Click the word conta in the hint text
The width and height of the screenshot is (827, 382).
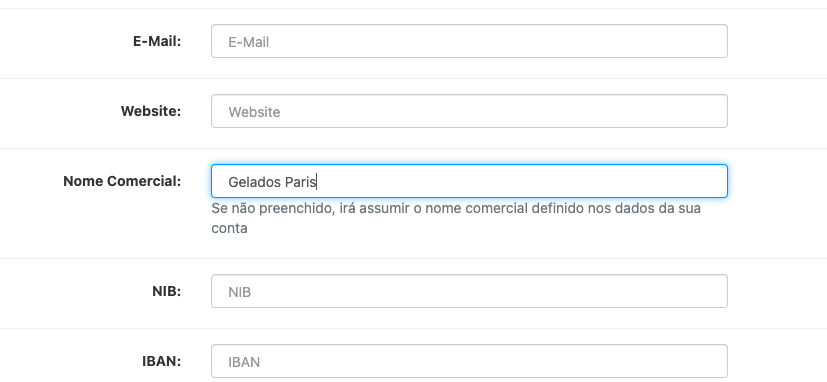point(229,229)
